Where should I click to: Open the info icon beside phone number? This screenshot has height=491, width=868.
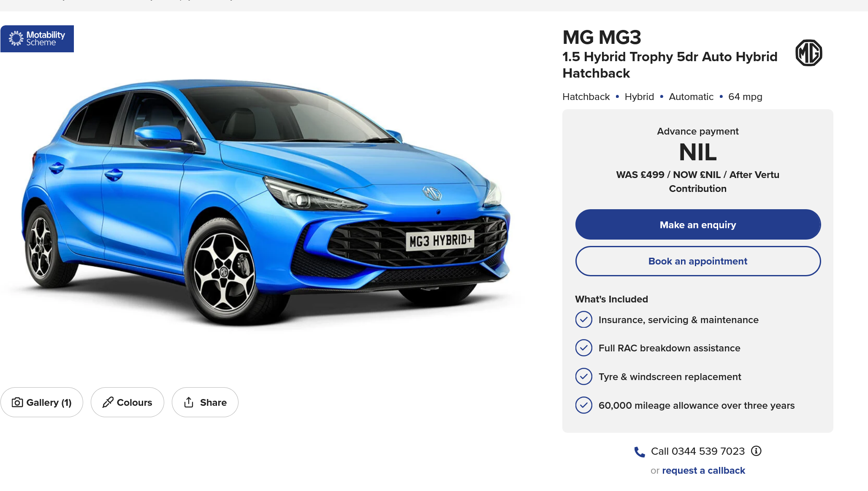point(756,451)
